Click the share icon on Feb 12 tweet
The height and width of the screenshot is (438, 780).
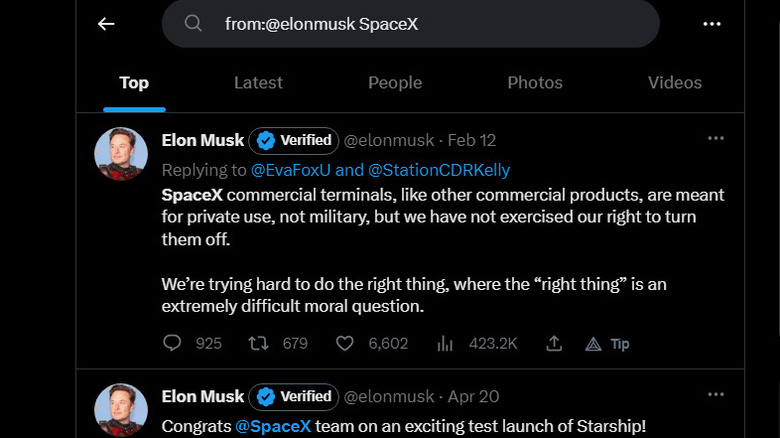tap(554, 343)
